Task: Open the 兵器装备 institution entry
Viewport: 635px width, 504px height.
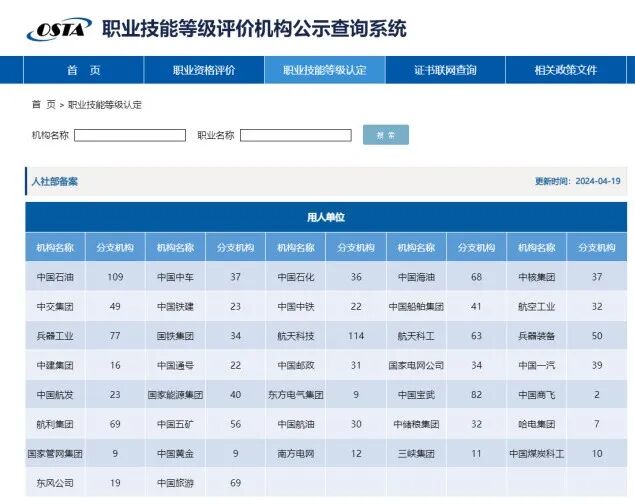Action: 537,336
